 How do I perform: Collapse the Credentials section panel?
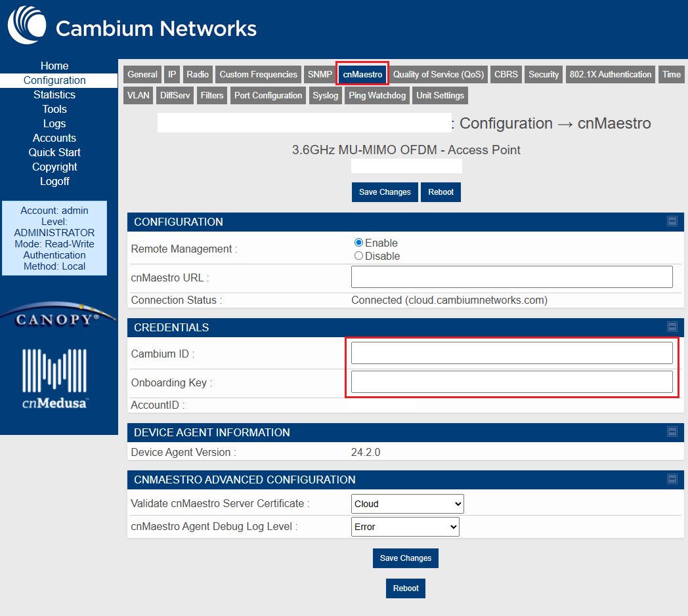coord(672,327)
